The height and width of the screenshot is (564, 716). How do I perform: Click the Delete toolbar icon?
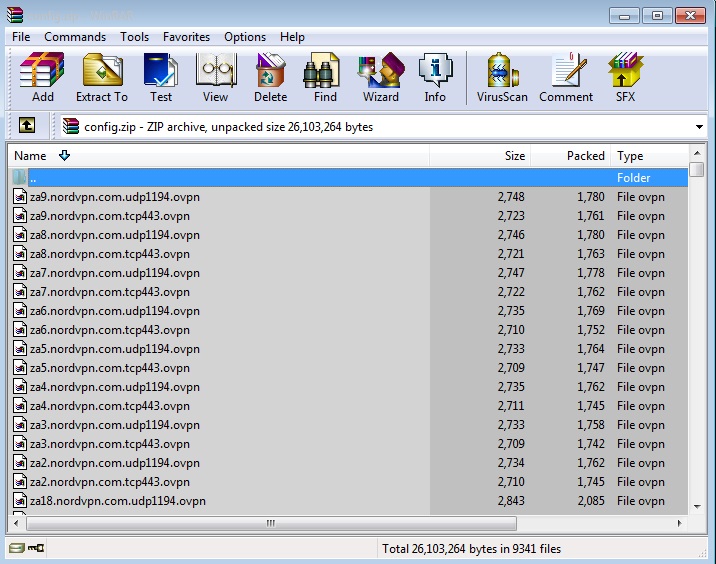[270, 77]
